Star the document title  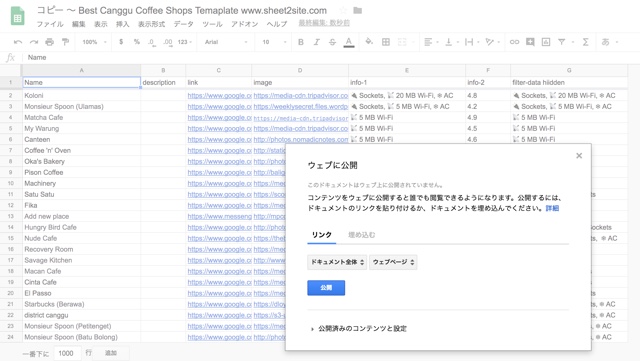click(x=343, y=10)
